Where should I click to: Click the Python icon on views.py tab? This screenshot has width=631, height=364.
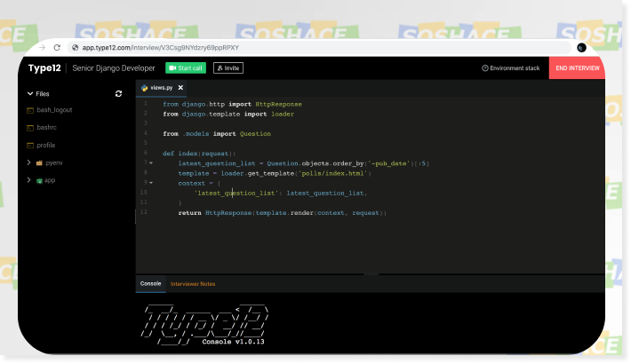[x=145, y=88]
